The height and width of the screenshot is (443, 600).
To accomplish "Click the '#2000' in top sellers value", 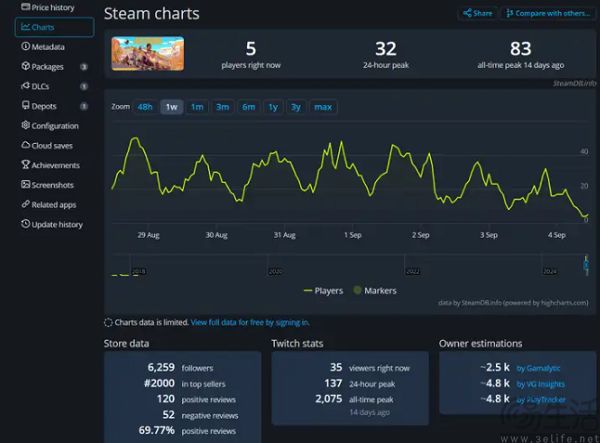I will [160, 383].
